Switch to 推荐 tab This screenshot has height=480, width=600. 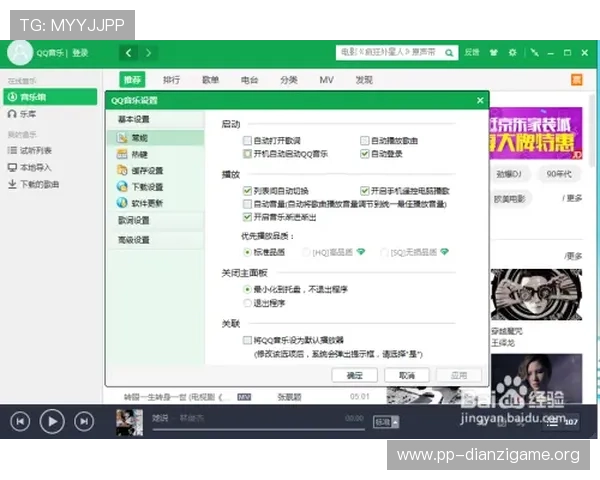[132, 80]
